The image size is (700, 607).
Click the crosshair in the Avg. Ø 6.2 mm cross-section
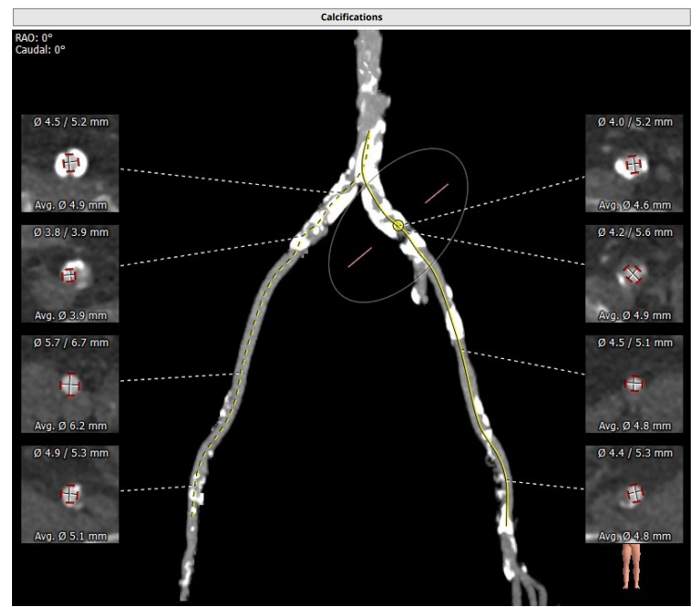pyautogui.click(x=70, y=385)
